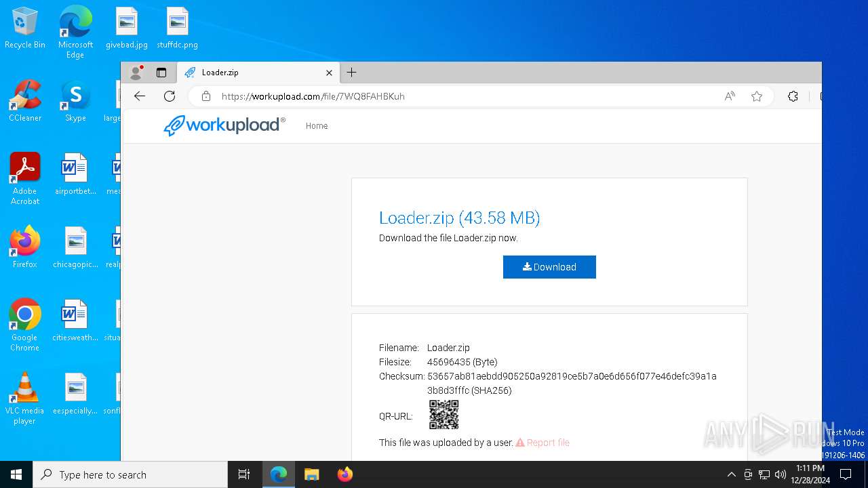Select the stuffdc.png desktop file
Image resolution: width=868 pixels, height=488 pixels.
click(x=177, y=27)
